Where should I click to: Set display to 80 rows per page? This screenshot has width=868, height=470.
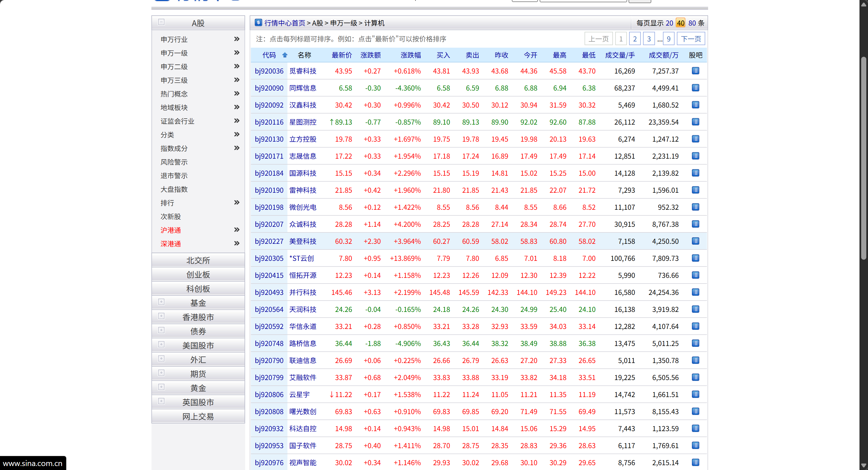click(x=692, y=23)
